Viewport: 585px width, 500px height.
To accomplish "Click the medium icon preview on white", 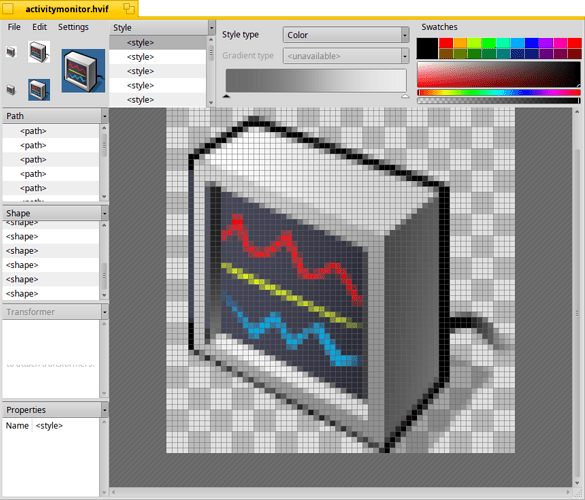I will pos(39,52).
